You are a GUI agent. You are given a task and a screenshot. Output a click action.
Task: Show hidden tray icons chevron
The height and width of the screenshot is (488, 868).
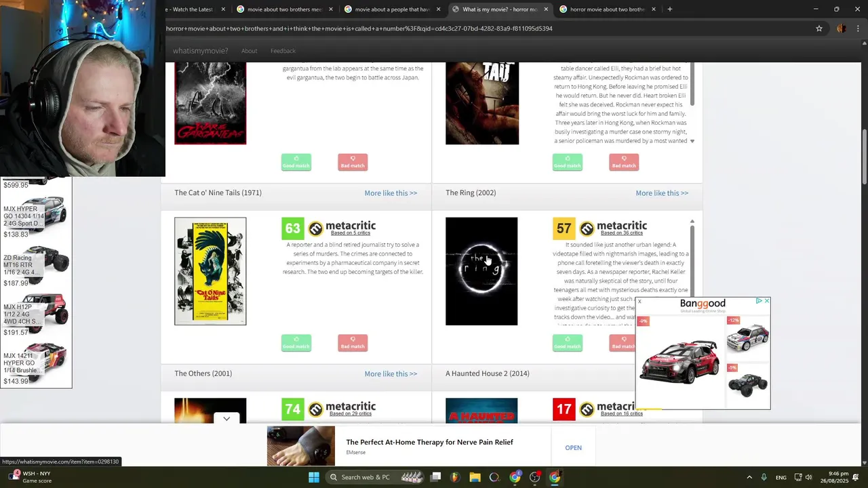(749, 477)
